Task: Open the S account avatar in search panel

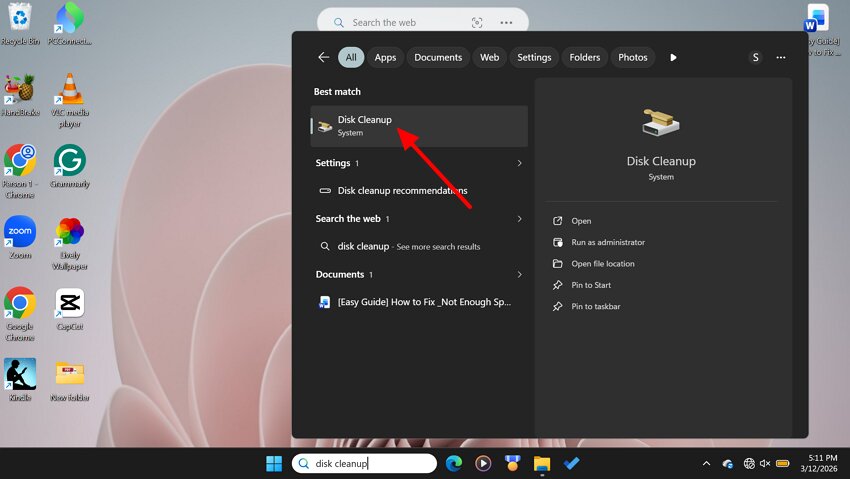Action: tap(756, 57)
